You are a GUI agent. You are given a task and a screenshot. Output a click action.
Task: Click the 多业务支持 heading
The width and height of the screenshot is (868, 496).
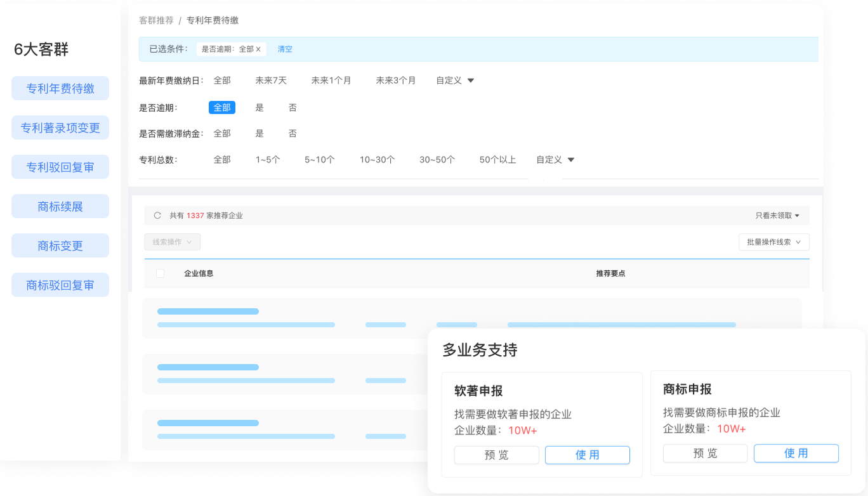pos(480,349)
